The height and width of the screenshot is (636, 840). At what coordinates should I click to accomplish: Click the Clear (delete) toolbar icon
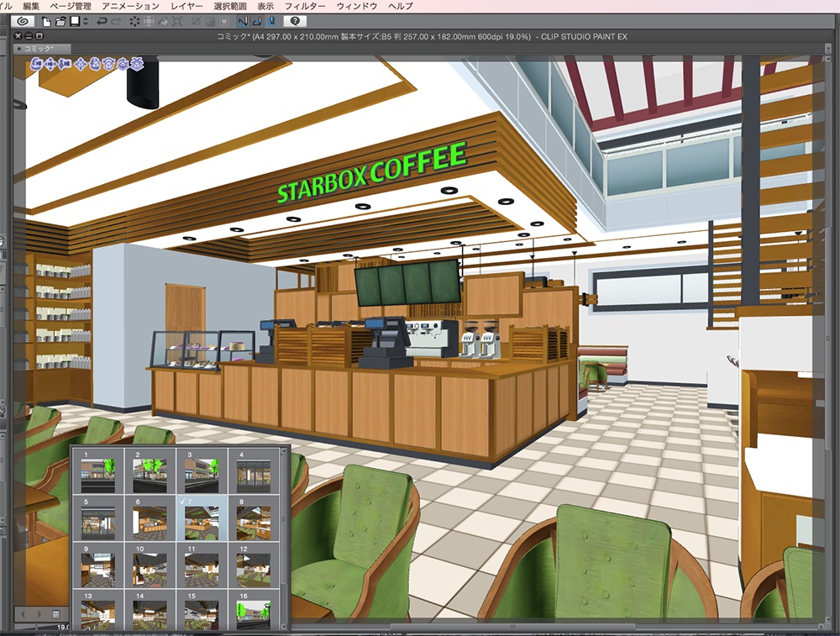point(134,22)
